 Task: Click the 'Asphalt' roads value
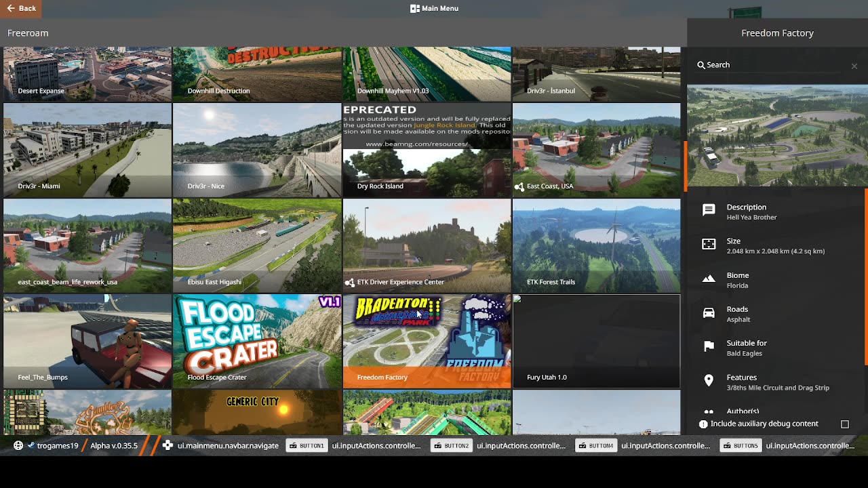coord(738,320)
